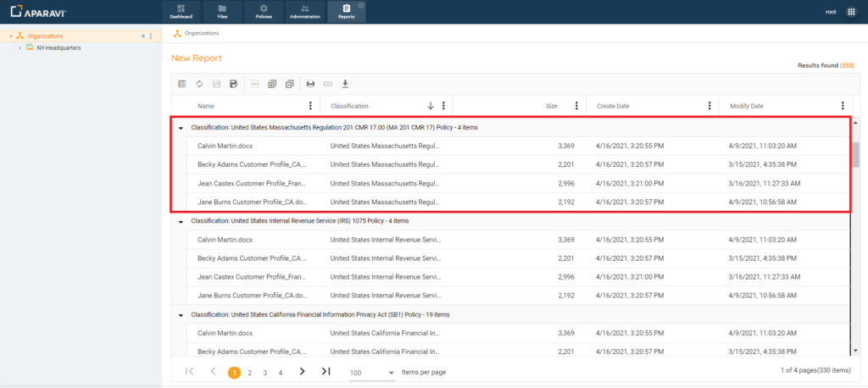Open the column chooser grid icon
The height and width of the screenshot is (388, 868).
coord(182,84)
